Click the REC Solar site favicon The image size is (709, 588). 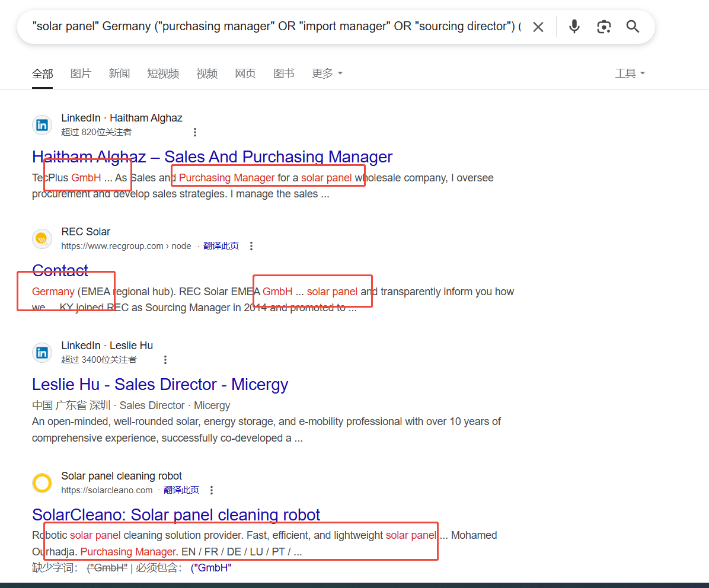pos(42,239)
